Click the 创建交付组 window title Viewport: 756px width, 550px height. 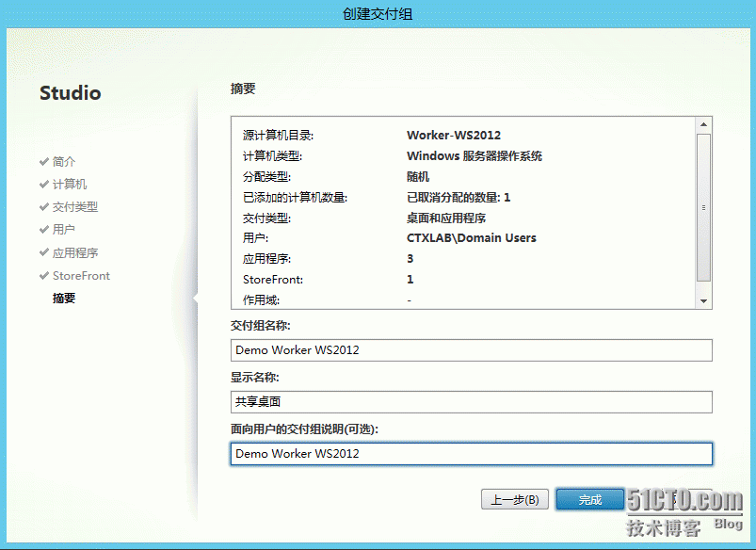pos(378,13)
